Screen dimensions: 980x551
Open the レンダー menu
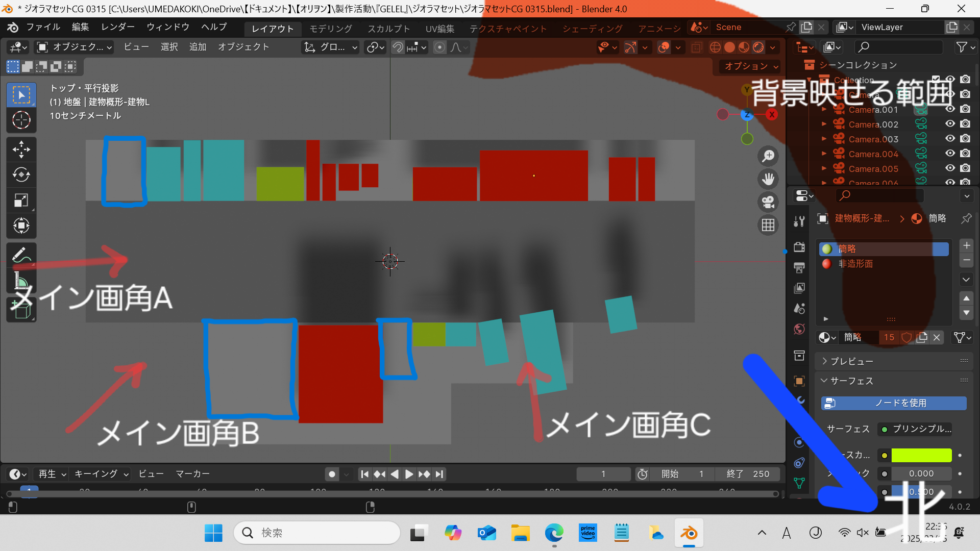tap(118, 27)
